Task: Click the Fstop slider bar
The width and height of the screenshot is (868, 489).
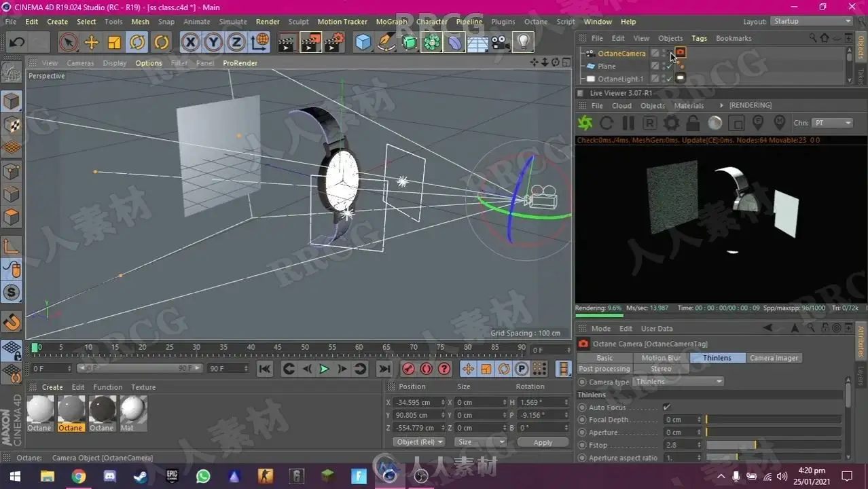Action: click(773, 445)
